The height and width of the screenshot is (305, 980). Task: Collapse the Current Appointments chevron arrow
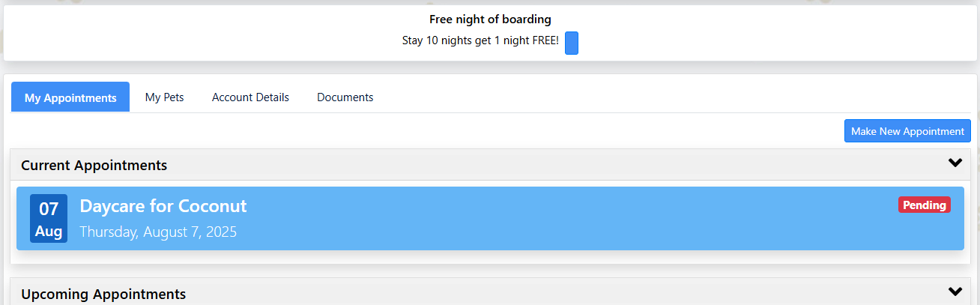click(955, 163)
